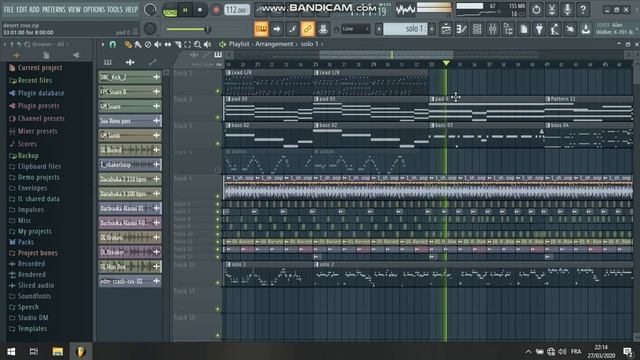Toggle Track 2 mute switch
640x360 pixels.
tap(218, 118)
